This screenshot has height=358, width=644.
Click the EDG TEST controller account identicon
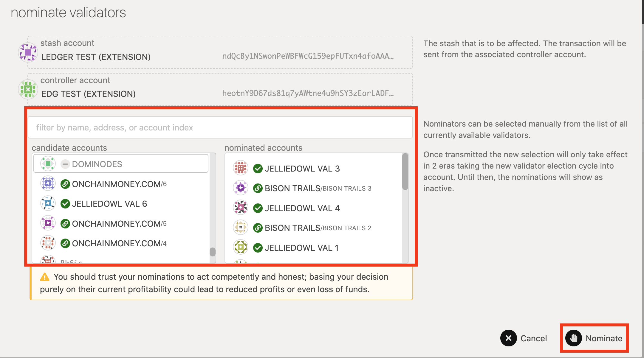coord(28,89)
